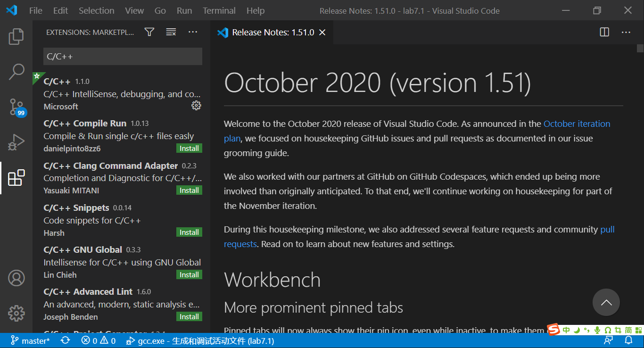Install C/C++ Clang Command Adapter extension
Viewport: 644px width, 348px height.
189,190
